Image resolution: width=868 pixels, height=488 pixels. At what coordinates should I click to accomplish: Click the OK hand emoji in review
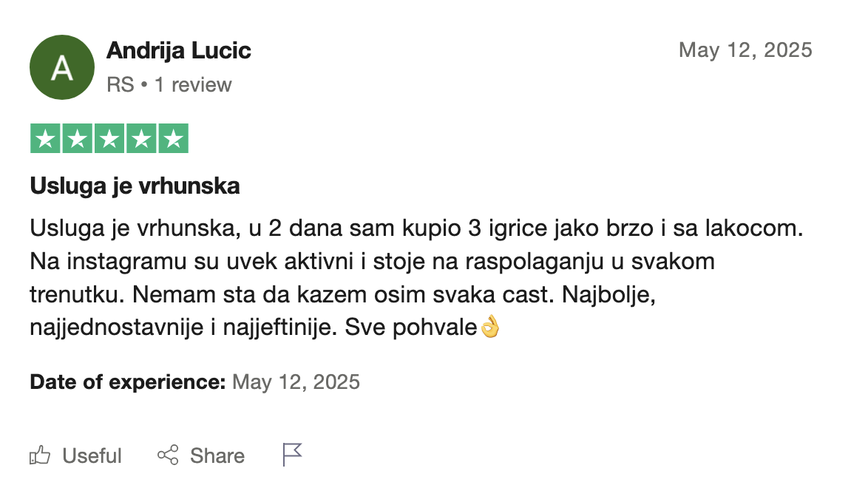click(490, 326)
